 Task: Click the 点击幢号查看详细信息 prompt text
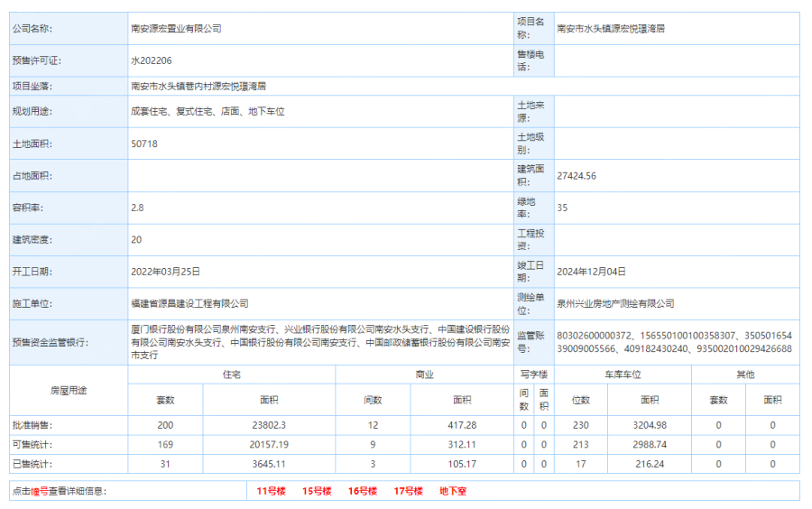[59, 491]
